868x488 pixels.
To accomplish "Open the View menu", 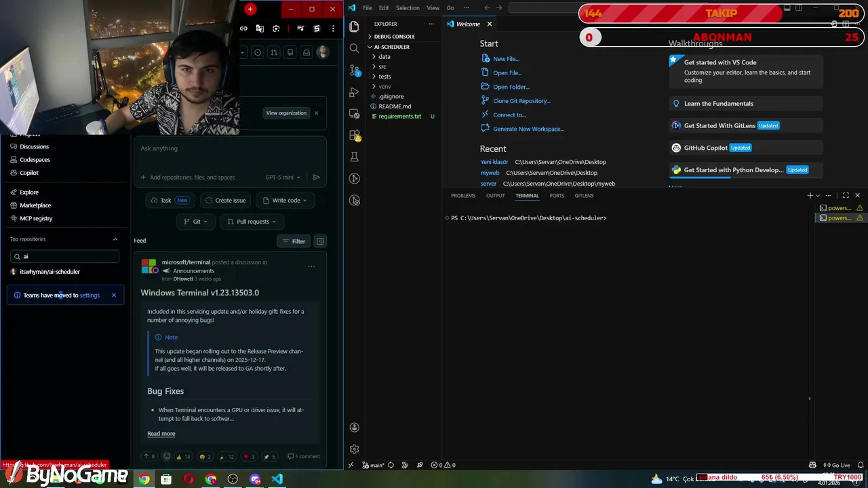I will 433,8.
